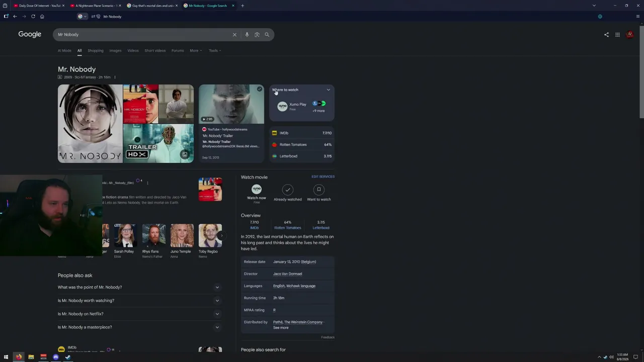
Task: Open Discord from the taskbar
Action: [56, 357]
